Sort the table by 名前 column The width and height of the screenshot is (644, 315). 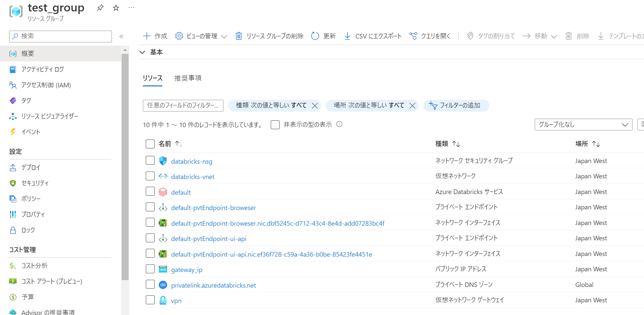coord(171,144)
